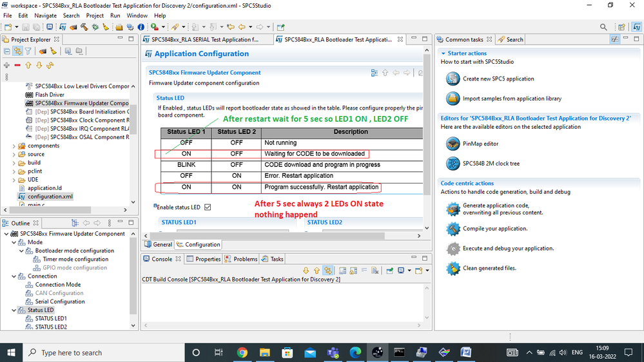Click the PinMap editor chip icon
644x362 pixels.
(453, 144)
